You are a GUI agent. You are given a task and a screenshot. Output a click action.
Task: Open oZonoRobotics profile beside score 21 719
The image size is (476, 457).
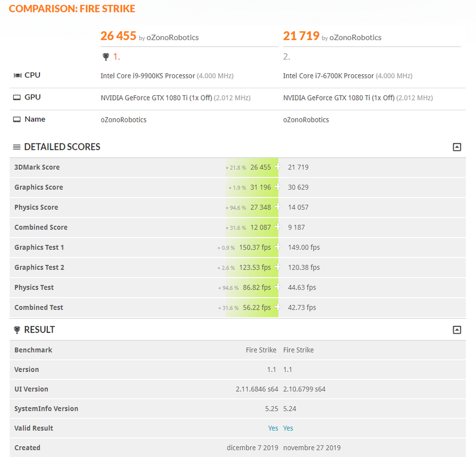(x=355, y=37)
